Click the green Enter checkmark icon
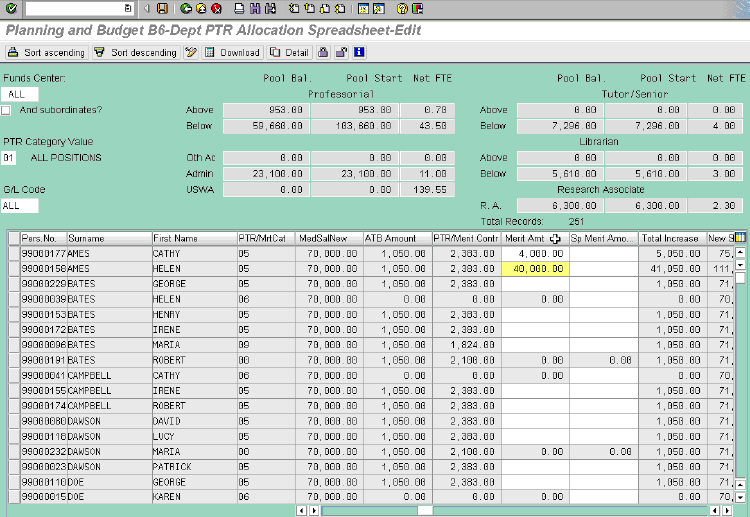The image size is (750, 517). 11,8
